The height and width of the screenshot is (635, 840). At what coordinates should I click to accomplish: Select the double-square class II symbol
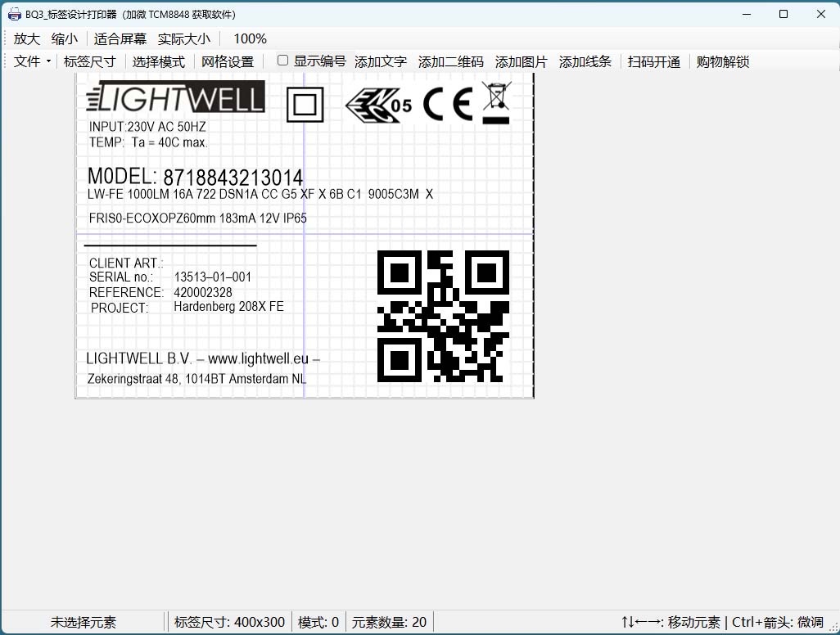305,105
